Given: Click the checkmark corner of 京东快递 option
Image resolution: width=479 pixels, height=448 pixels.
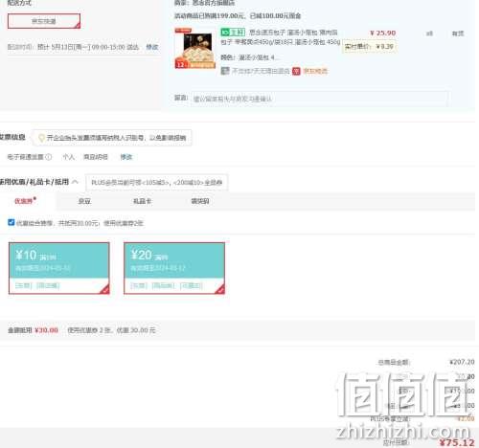Looking at the screenshot, I should (x=77, y=26).
